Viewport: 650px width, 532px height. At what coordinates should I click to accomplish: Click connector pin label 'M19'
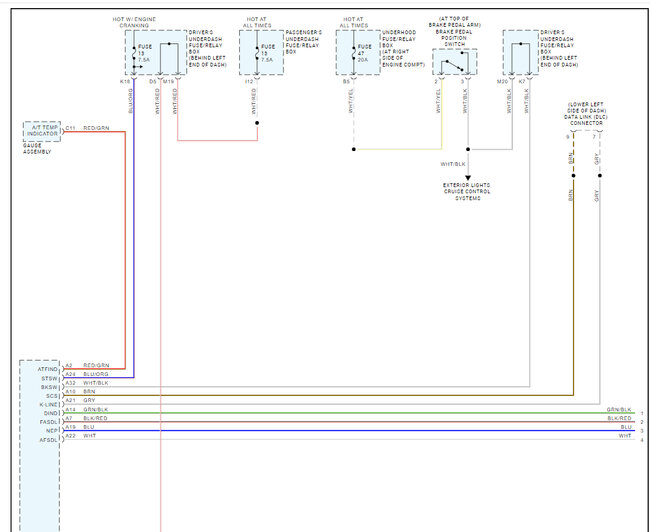(168, 82)
